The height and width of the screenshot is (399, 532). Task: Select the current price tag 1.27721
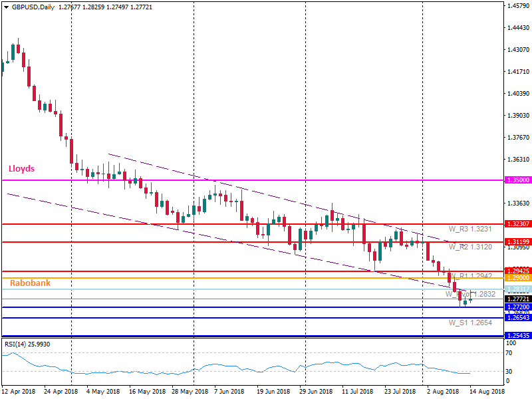coord(517,299)
